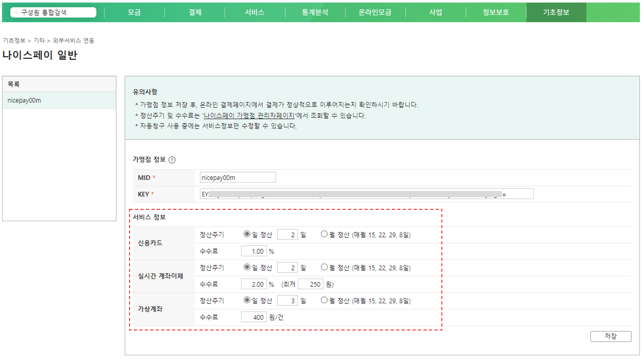This screenshot has width=644, height=362.
Task: Click 기타 in the breadcrumb
Action: click(x=39, y=41)
